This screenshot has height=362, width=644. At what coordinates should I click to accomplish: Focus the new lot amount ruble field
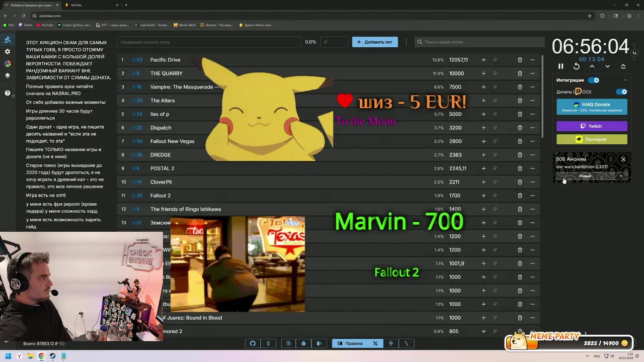pyautogui.click(x=334, y=42)
